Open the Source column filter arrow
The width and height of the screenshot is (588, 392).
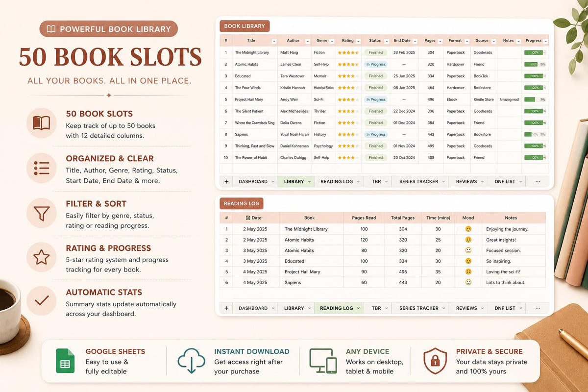click(493, 41)
